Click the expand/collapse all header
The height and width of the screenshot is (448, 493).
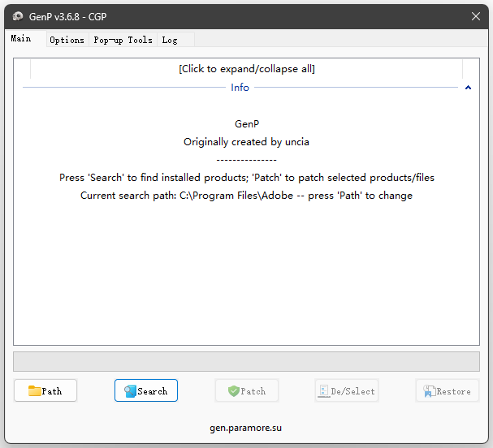247,69
